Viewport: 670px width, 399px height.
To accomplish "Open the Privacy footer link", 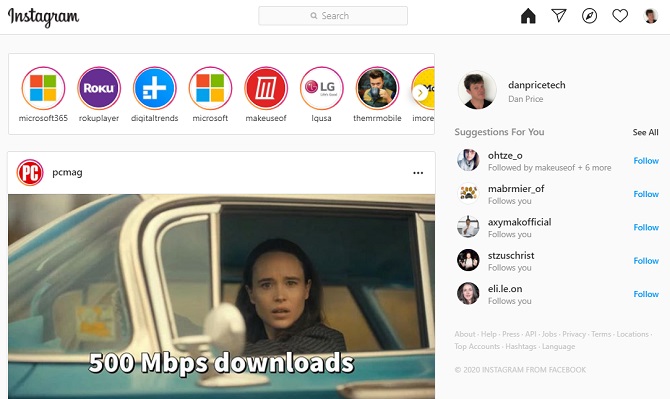I will click(x=574, y=334).
